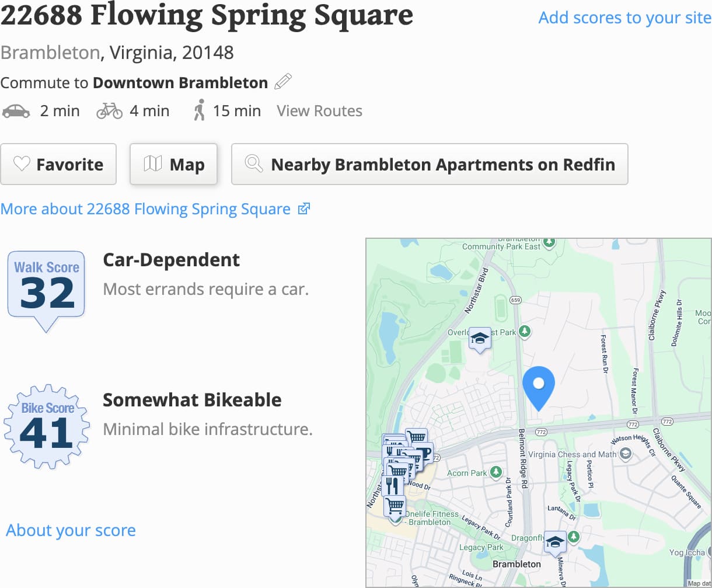Image resolution: width=712 pixels, height=588 pixels.
Task: Toggle the heart to Favorite this address
Action: tap(58, 164)
